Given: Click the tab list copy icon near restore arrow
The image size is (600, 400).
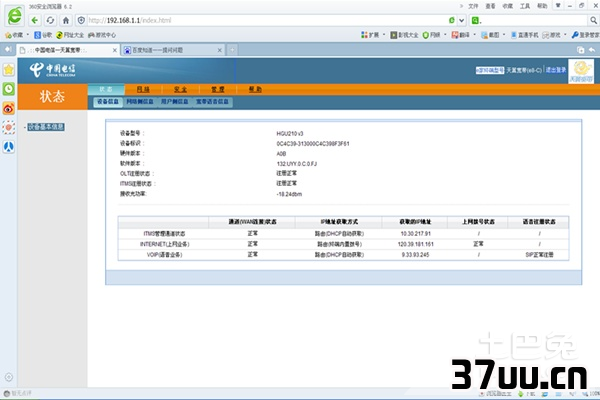Looking at the screenshot, I should pyautogui.click(x=580, y=50).
